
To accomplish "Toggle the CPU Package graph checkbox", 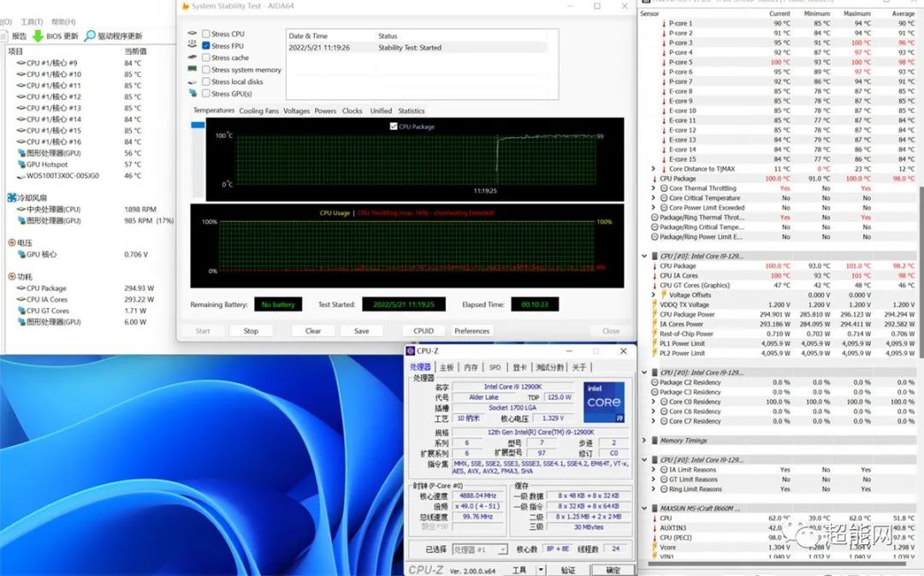I will click(x=394, y=127).
